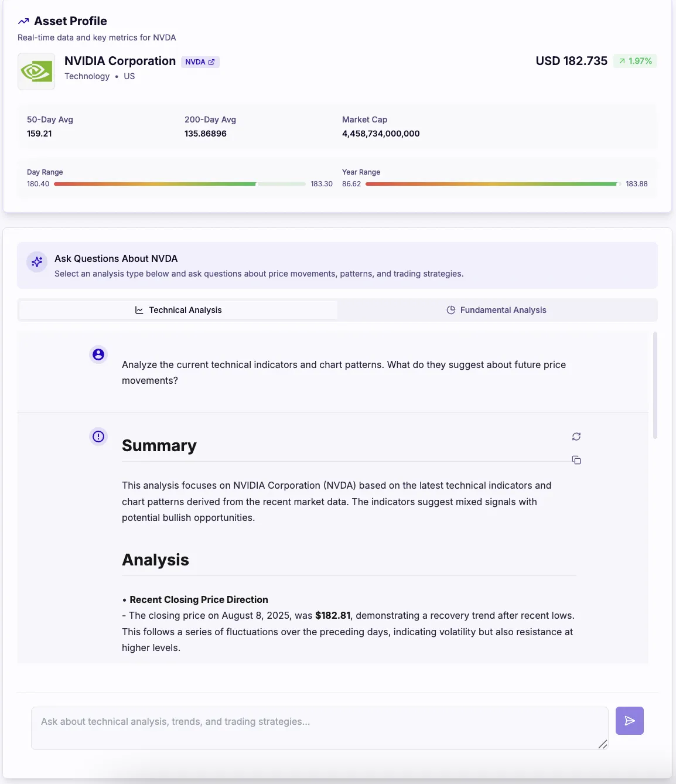Click the assistant response alert icon
676x784 pixels.
pos(98,437)
